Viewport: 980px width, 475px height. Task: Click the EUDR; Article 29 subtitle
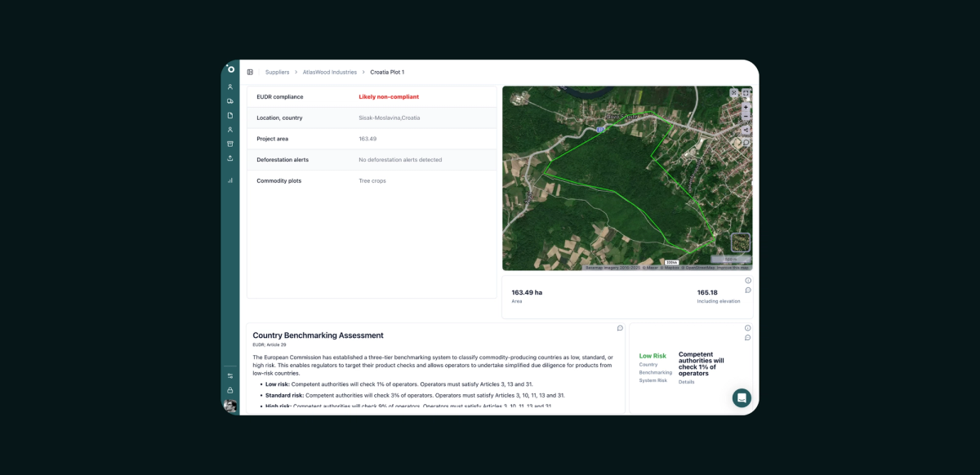[x=269, y=345]
